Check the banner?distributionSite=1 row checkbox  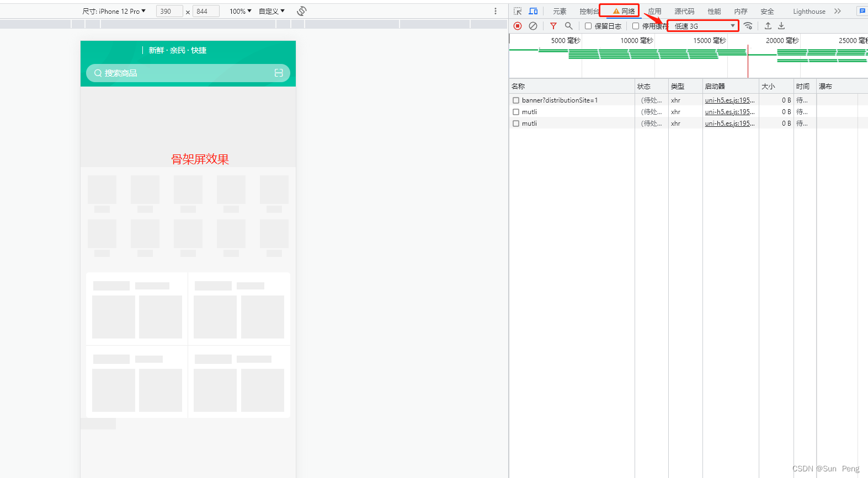tap(516, 100)
